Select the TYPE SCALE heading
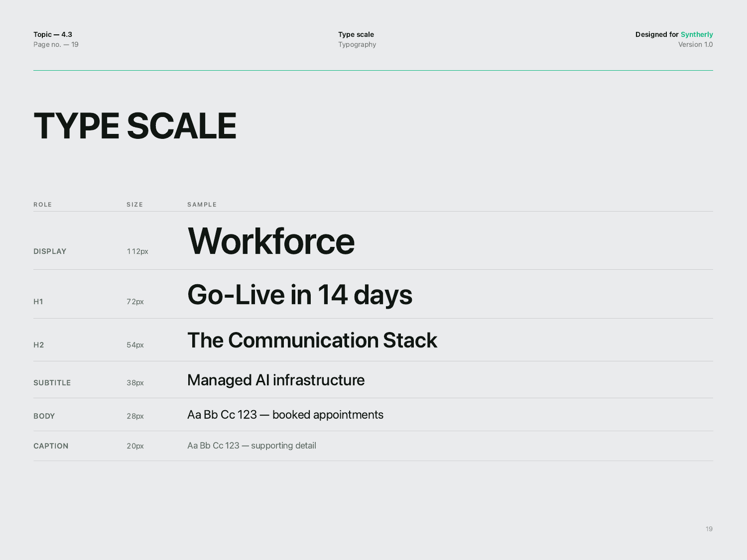Viewport: 747px width, 560px height. point(134,126)
